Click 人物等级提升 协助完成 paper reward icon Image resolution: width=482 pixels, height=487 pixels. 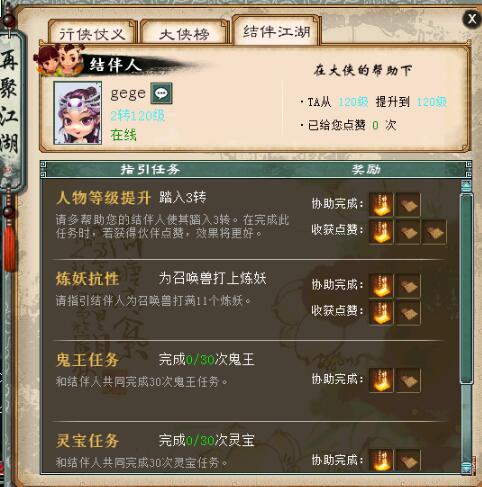click(x=408, y=204)
